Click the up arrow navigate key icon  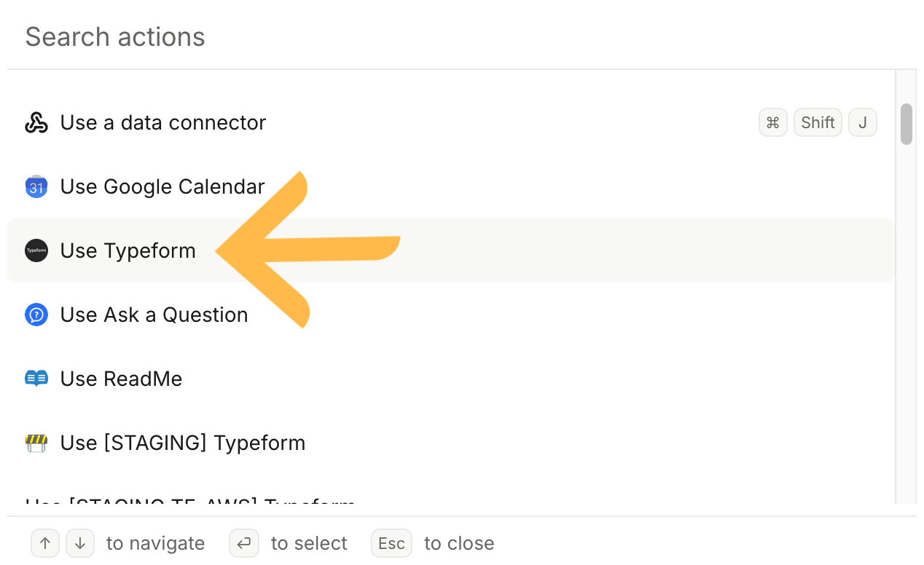click(x=45, y=543)
